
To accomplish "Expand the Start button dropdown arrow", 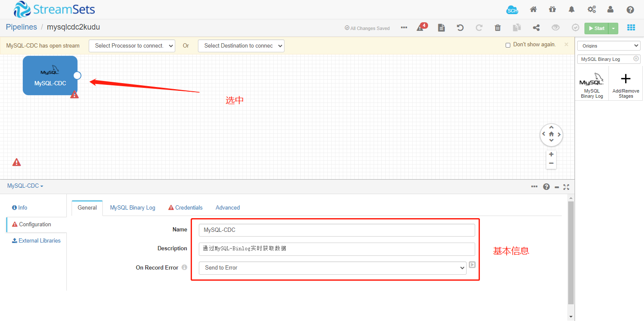I will click(613, 28).
